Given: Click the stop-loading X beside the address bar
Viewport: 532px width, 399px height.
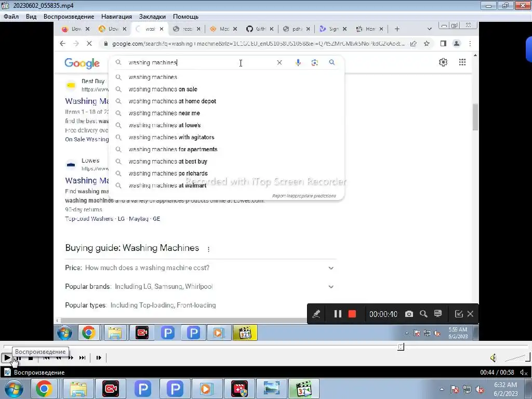Looking at the screenshot, I should click(89, 44).
